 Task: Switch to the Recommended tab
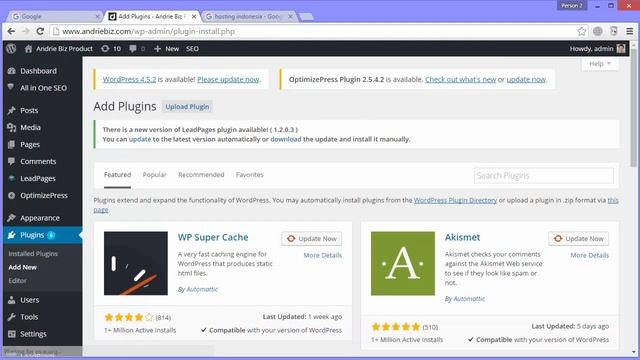(x=201, y=175)
